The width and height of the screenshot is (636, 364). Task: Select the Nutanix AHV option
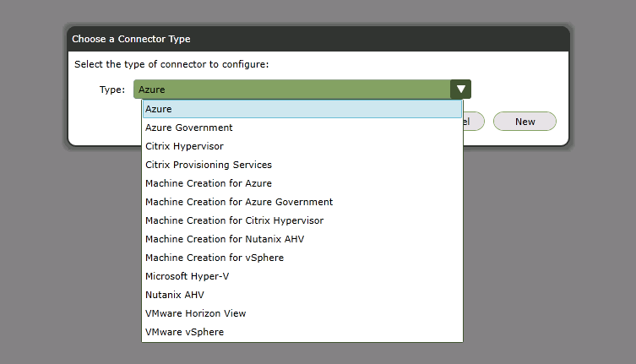click(175, 295)
